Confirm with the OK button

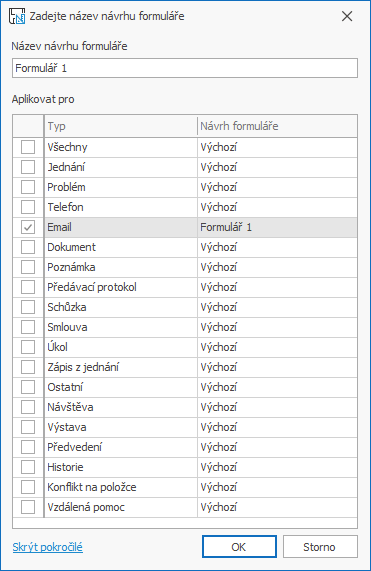pos(239,547)
